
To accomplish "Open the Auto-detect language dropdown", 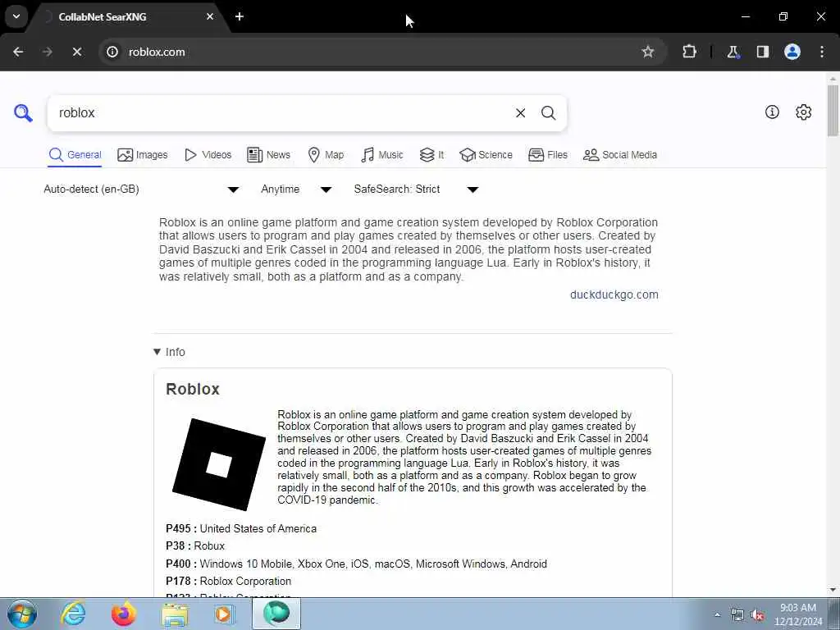I will (x=141, y=189).
